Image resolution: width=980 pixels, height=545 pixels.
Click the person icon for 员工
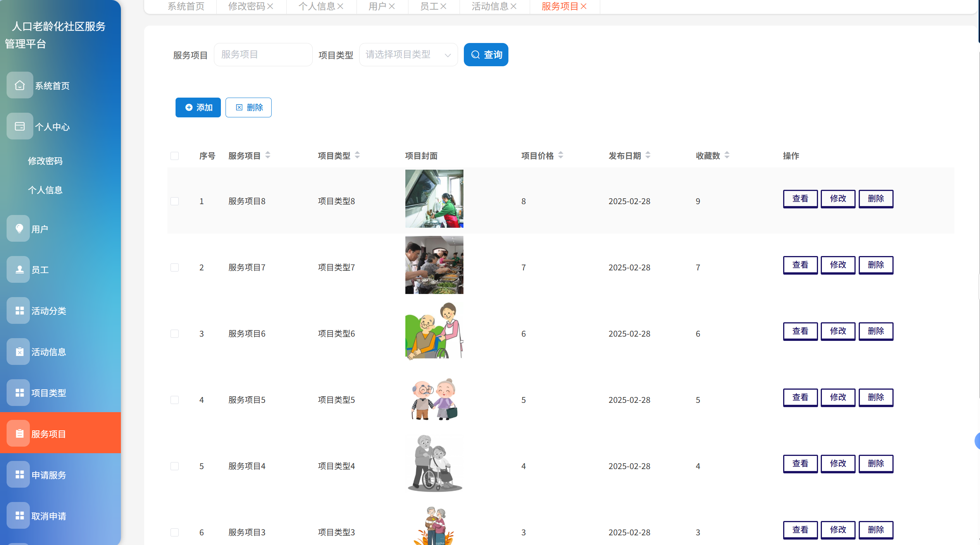[19, 270]
